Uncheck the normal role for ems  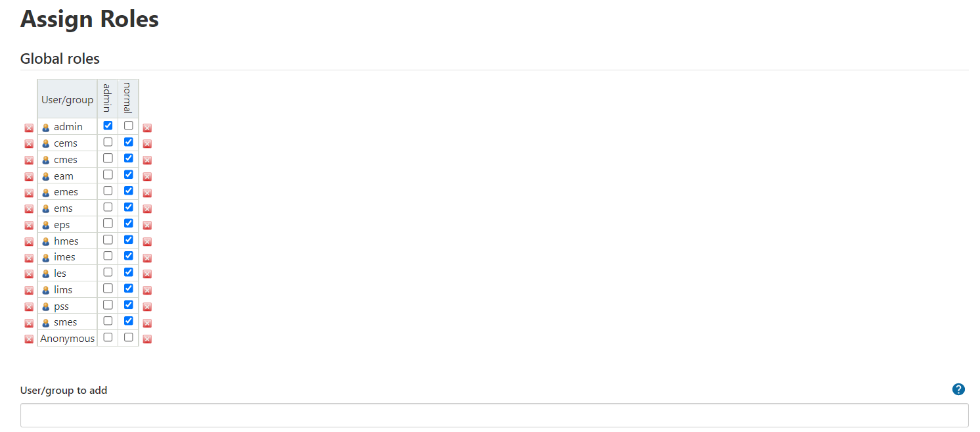pos(129,207)
